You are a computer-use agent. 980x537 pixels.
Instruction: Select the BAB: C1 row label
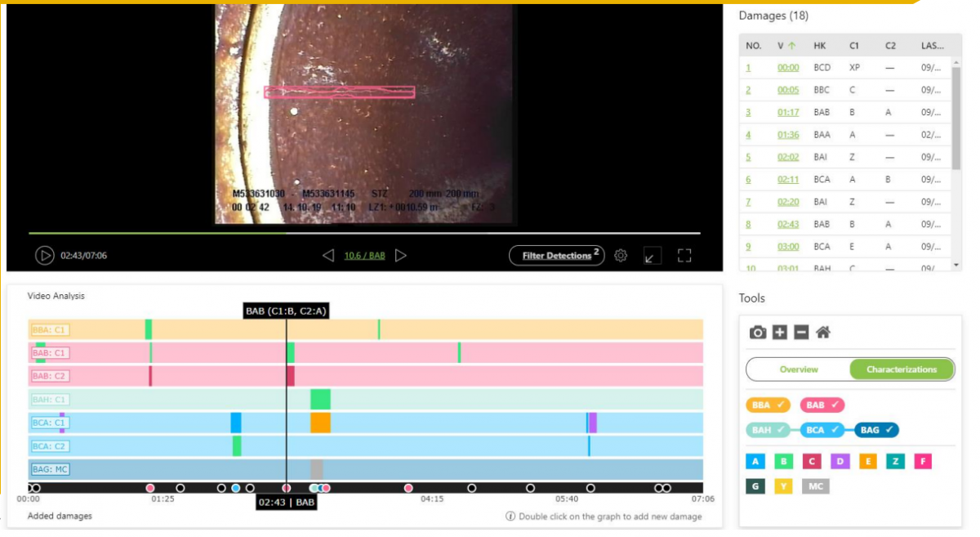pos(49,353)
